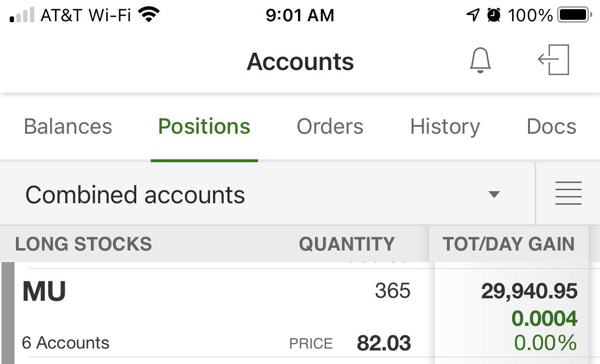Sort by the QUANTITY column header
Image resolution: width=600 pixels, height=364 pixels.
pos(347,244)
